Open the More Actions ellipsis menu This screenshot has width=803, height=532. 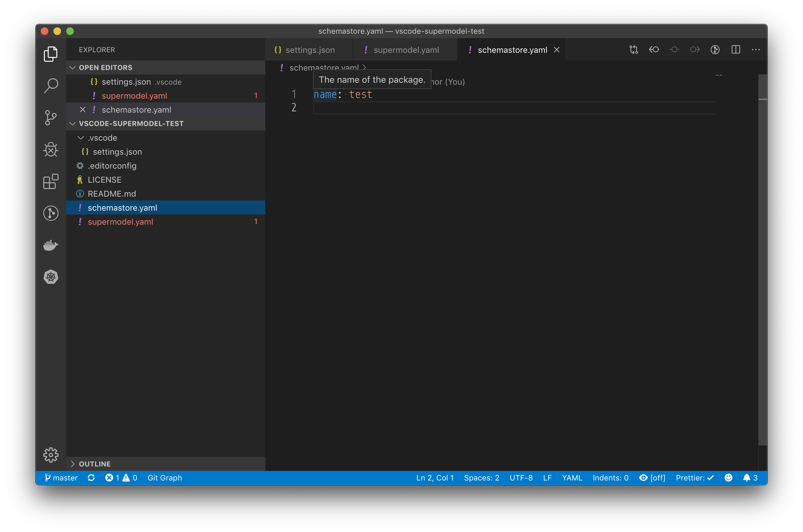(756, 50)
